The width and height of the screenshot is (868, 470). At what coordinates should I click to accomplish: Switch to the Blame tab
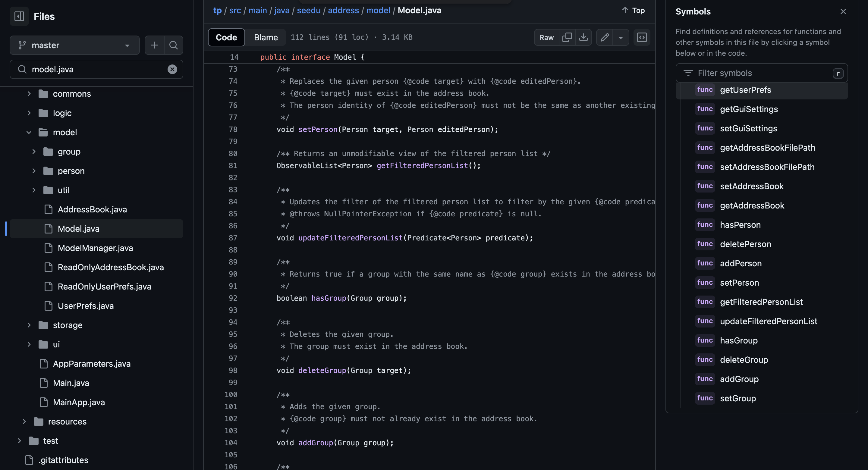coord(266,37)
